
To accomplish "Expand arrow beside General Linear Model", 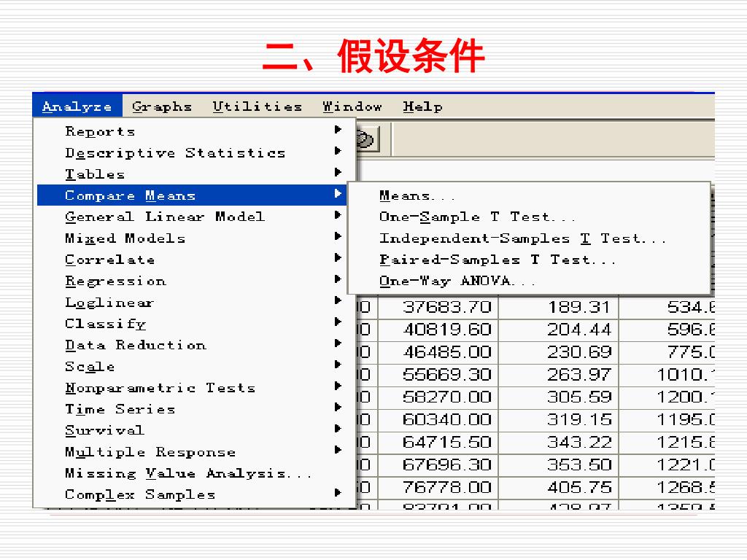I will tap(338, 215).
